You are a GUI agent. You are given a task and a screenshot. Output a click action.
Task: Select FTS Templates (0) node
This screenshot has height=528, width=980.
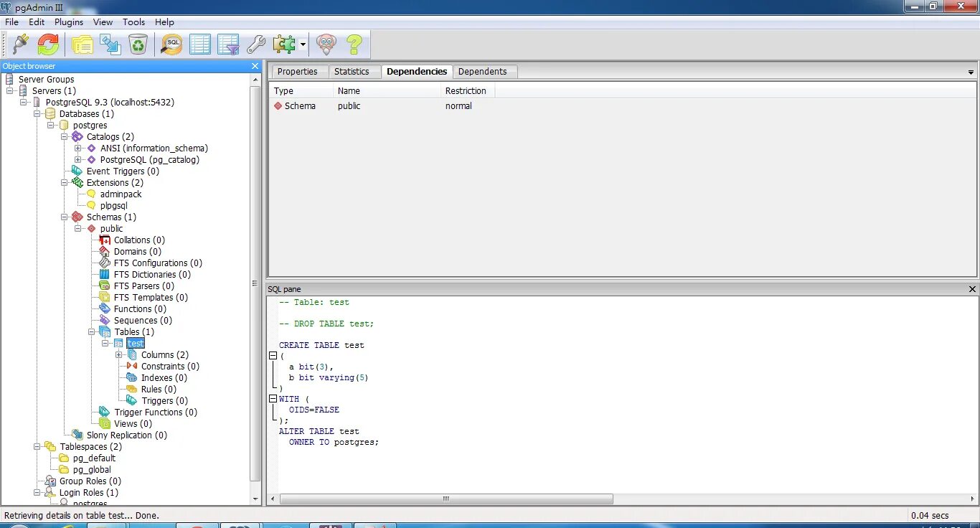[x=151, y=298]
